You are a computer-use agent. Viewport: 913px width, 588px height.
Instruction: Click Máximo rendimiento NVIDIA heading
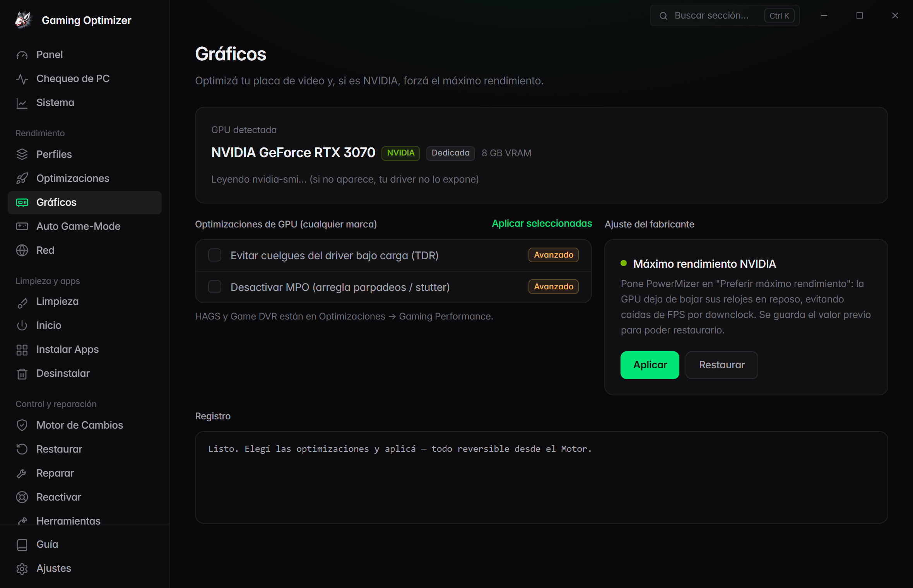tap(704, 264)
